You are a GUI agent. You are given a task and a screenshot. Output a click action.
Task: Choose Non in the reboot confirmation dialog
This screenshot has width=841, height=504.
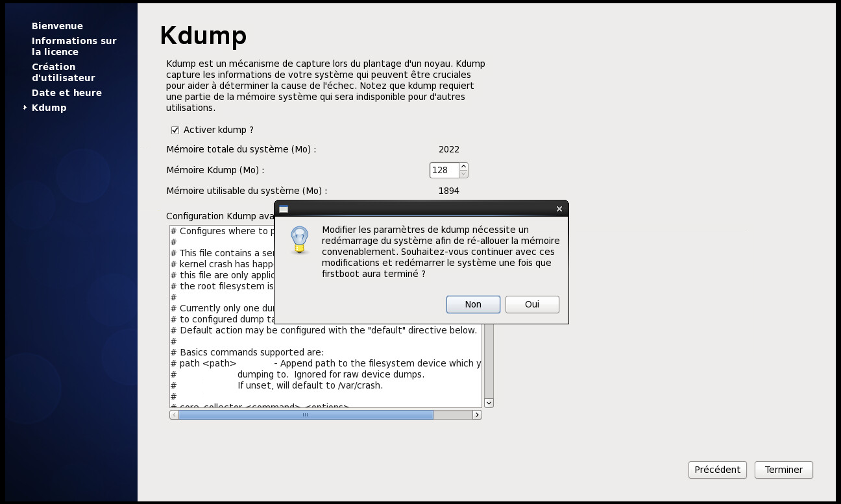473,304
